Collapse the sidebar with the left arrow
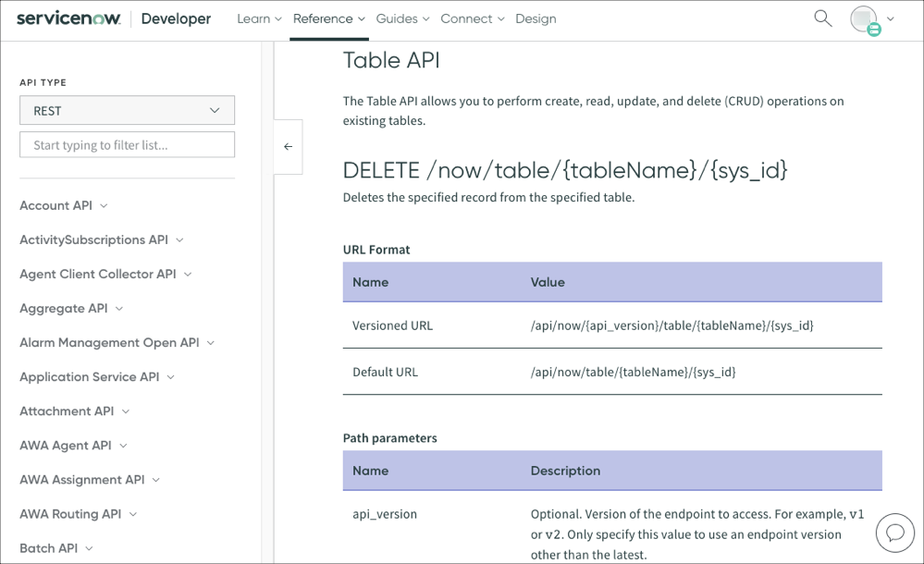 click(288, 147)
